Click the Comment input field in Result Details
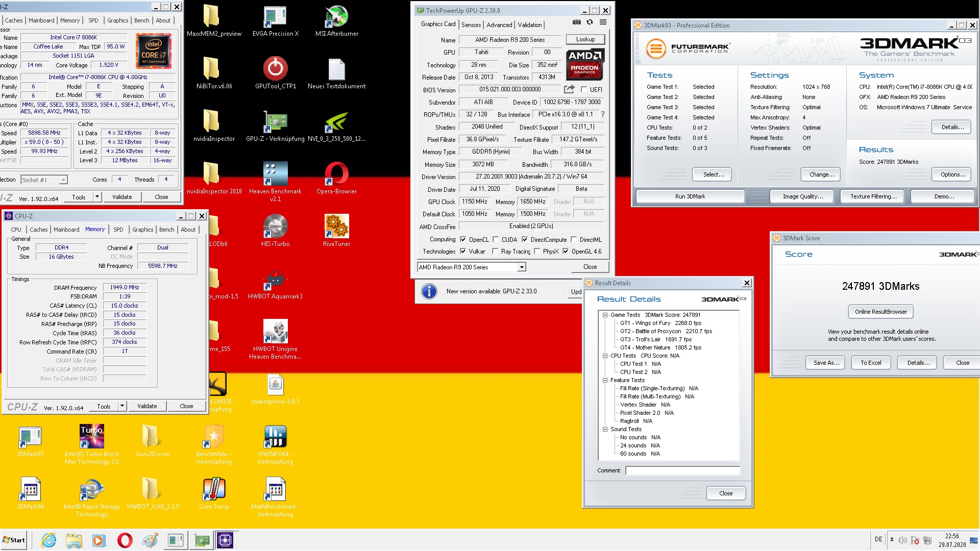The width and height of the screenshot is (980, 551). [x=682, y=470]
